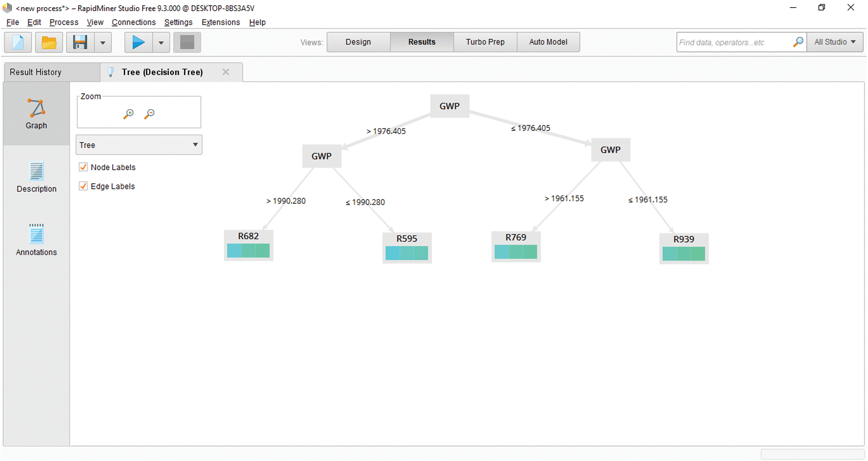Switch to the Result History tab

click(36, 72)
